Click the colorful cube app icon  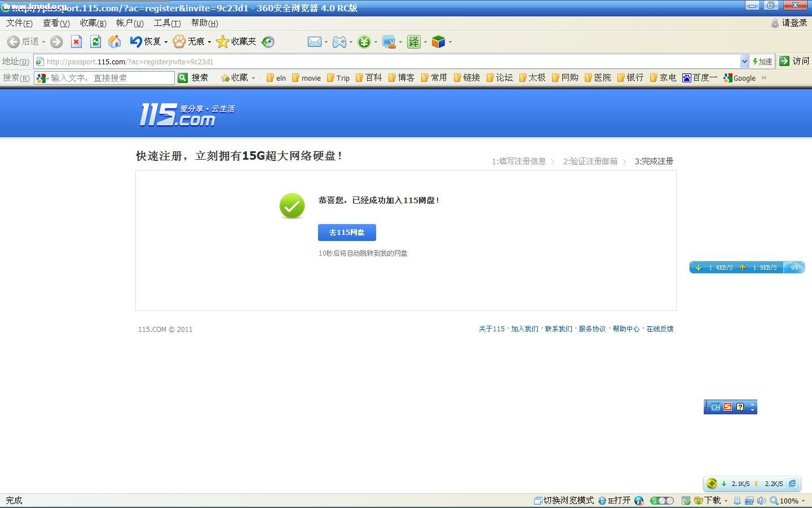coord(438,42)
